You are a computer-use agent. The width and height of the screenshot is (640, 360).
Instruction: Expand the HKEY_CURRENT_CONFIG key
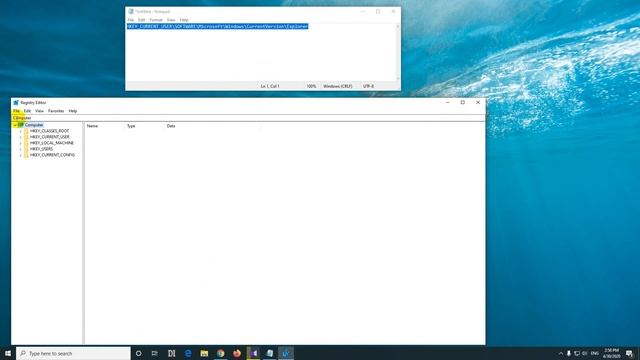(x=20, y=156)
